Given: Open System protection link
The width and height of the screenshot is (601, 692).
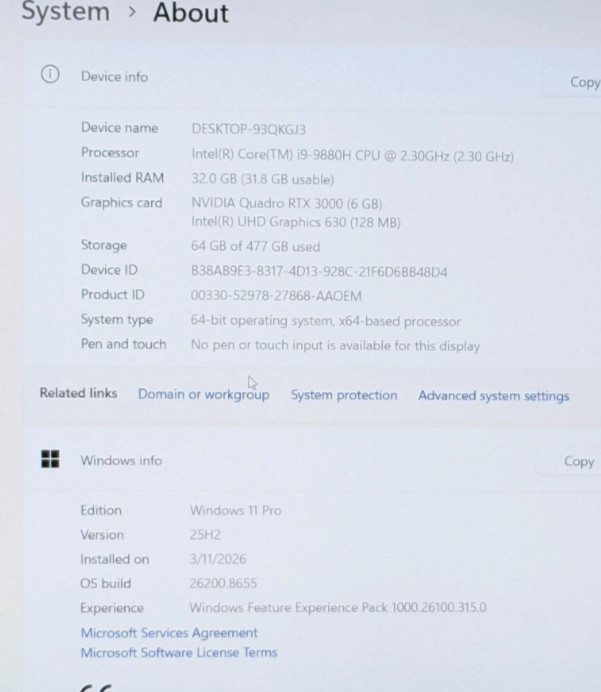Looking at the screenshot, I should point(344,395).
